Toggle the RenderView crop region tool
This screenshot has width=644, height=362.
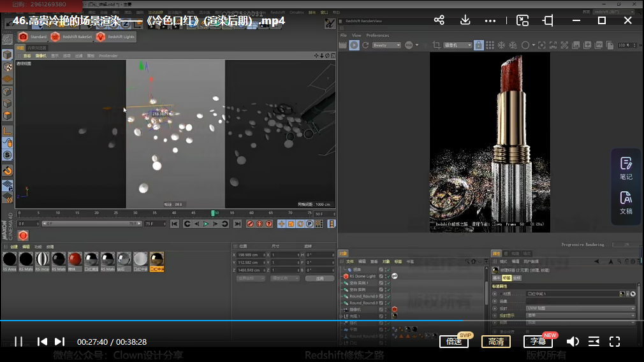point(436,45)
